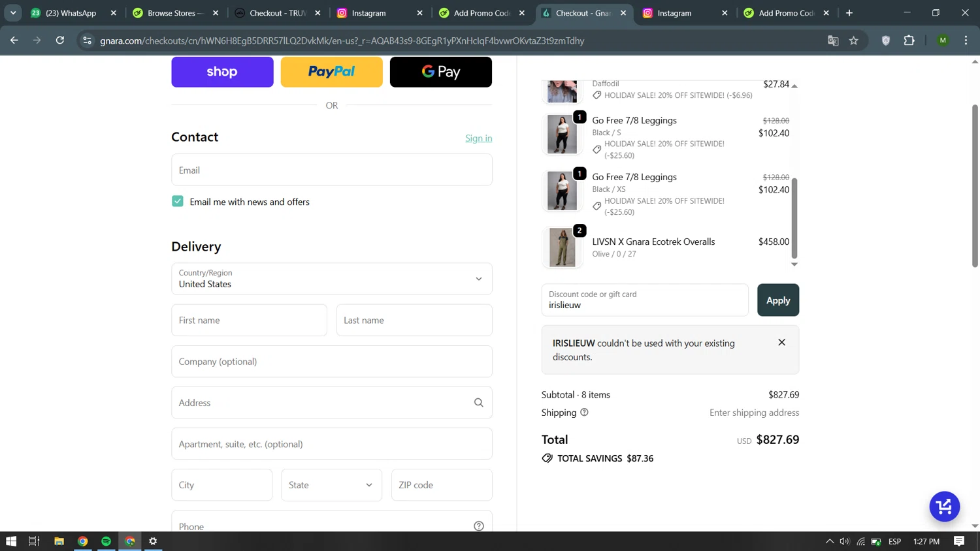
Task: Uncheck Email me with news and offers
Action: tap(178, 201)
